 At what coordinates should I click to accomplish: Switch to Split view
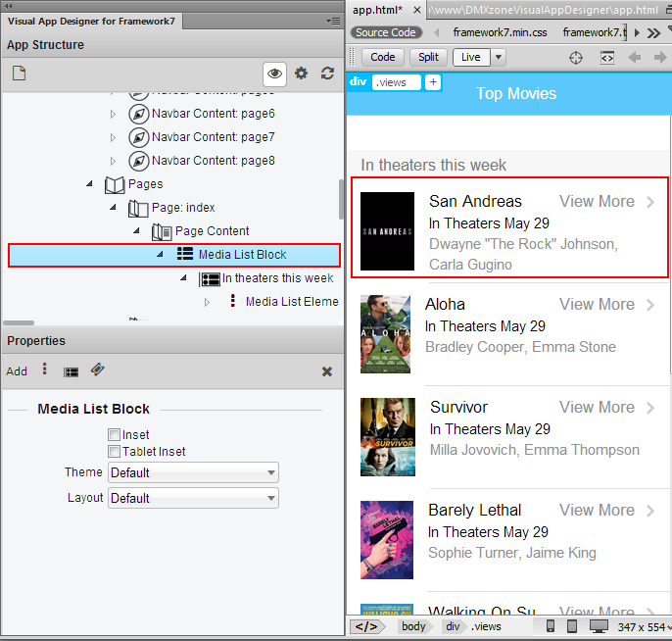click(x=428, y=57)
